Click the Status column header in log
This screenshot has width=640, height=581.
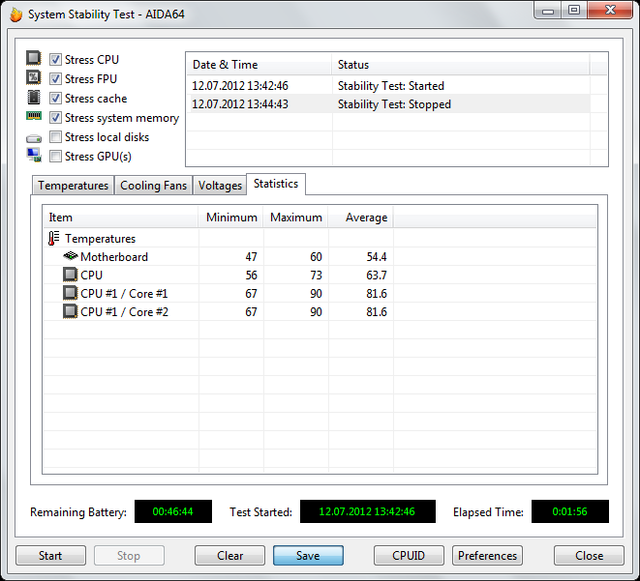click(x=461, y=65)
